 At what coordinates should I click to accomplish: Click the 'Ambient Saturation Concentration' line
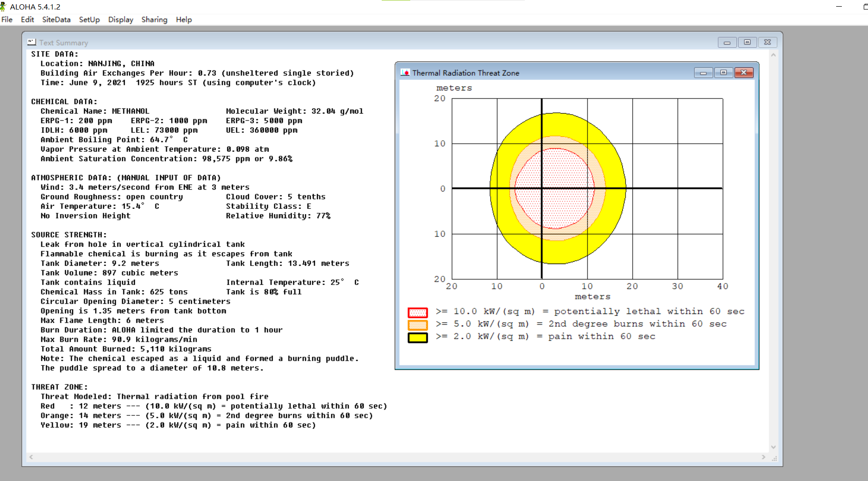[167, 159]
